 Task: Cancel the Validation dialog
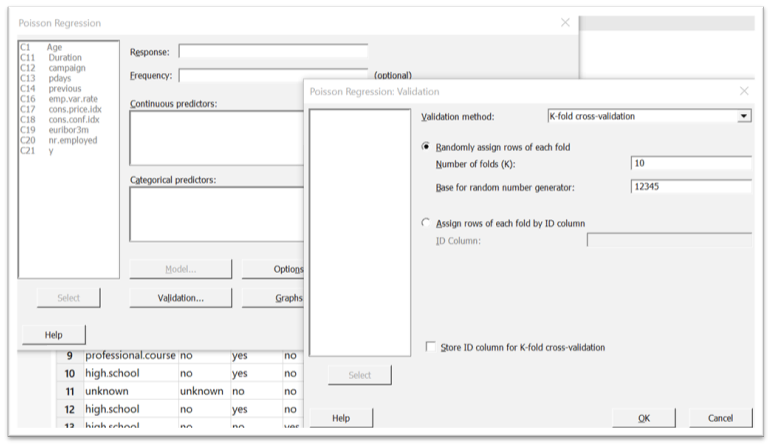(x=720, y=417)
